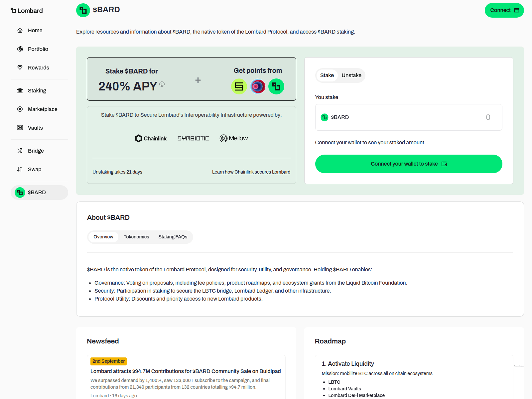The width and height of the screenshot is (532, 399).
Task: Click wallet icon on stake button
Action: [x=444, y=164]
